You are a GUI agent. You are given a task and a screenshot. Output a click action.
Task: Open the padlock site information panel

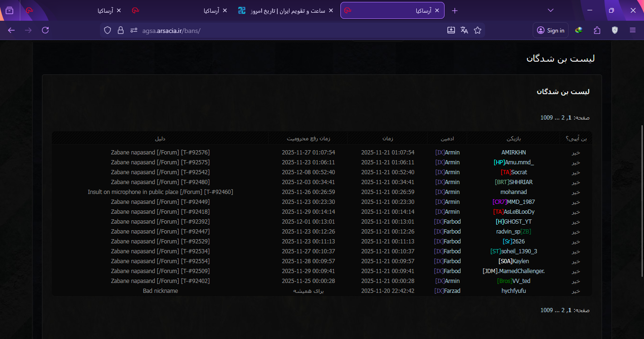coord(121,30)
